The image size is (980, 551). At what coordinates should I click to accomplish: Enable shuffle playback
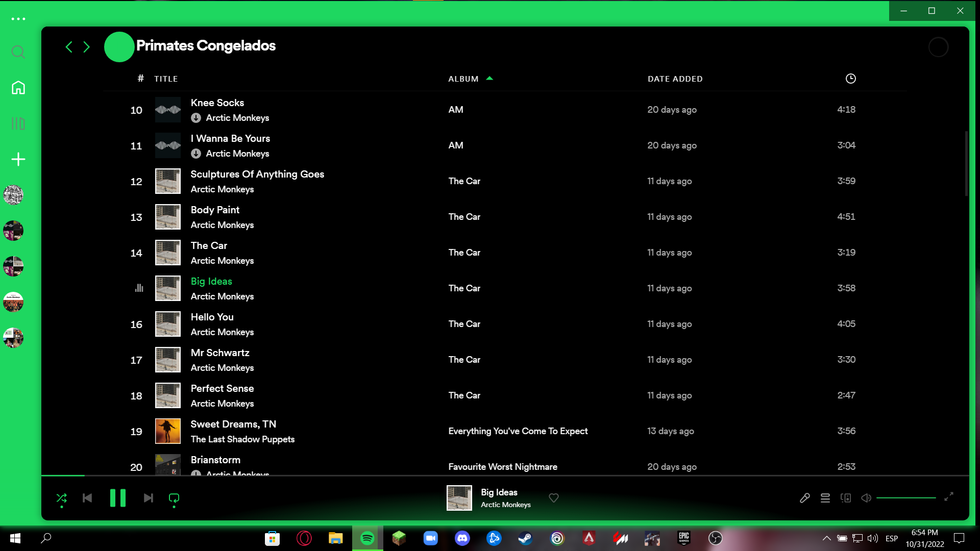tap(61, 498)
